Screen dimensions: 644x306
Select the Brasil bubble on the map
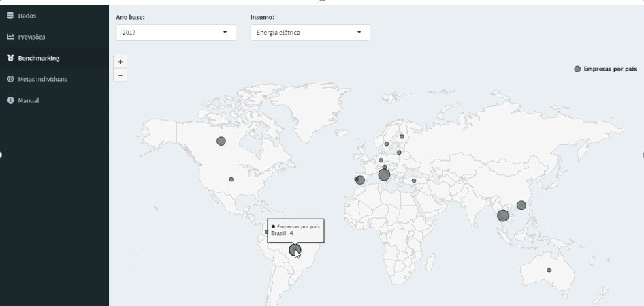click(x=295, y=249)
